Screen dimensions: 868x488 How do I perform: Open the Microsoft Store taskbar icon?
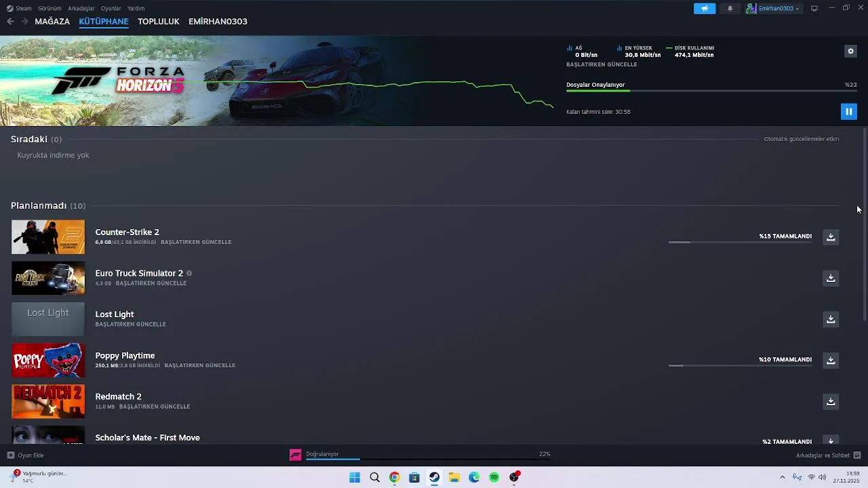[414, 477]
